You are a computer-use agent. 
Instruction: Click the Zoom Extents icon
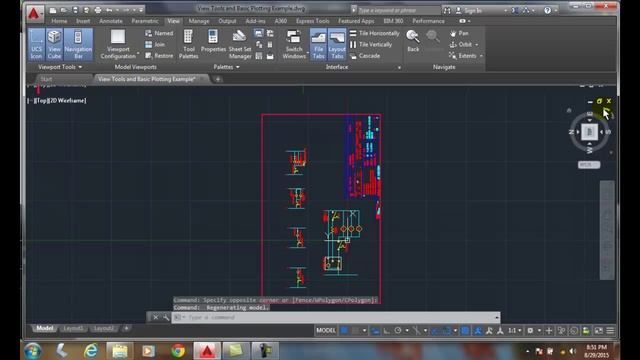coord(453,56)
